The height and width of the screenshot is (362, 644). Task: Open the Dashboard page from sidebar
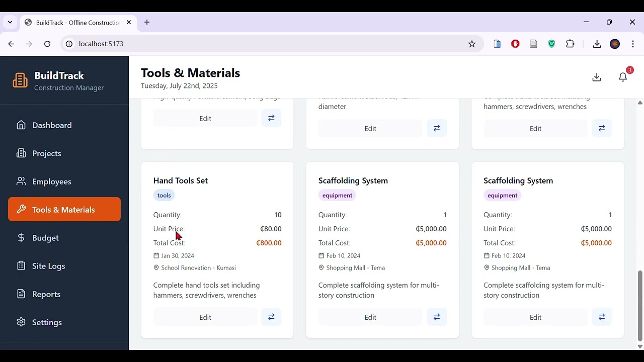point(64,125)
